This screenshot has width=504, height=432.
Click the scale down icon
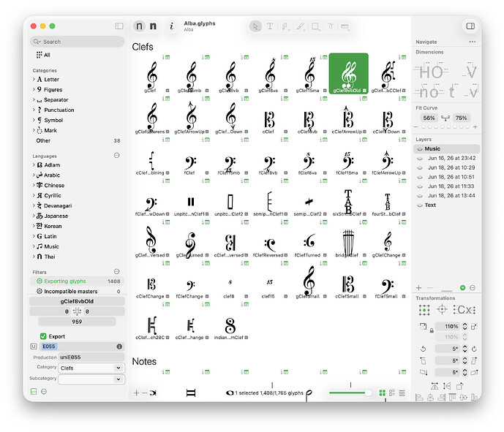(x=423, y=326)
